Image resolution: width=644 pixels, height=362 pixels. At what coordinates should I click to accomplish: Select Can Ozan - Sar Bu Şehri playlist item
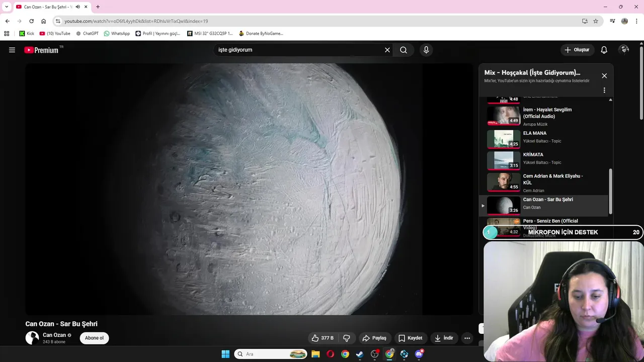tap(544, 205)
